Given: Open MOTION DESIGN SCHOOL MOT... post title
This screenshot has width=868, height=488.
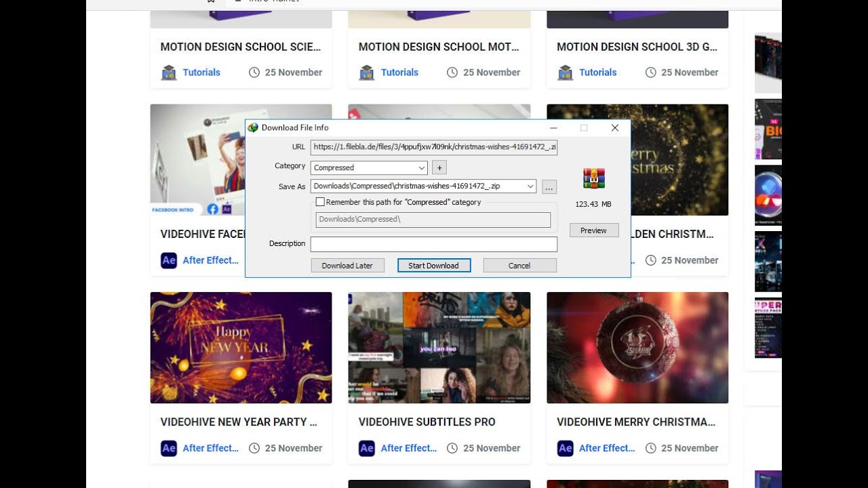Looking at the screenshot, I should point(439,47).
